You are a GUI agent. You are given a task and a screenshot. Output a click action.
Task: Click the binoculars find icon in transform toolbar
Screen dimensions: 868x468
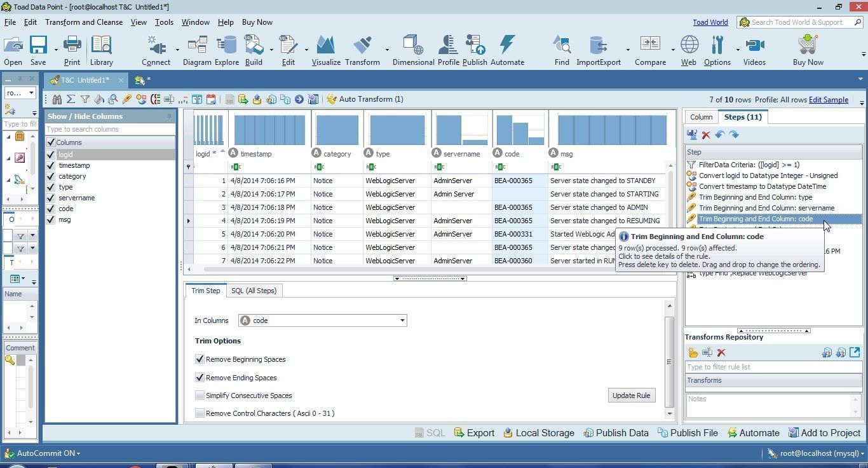57,99
